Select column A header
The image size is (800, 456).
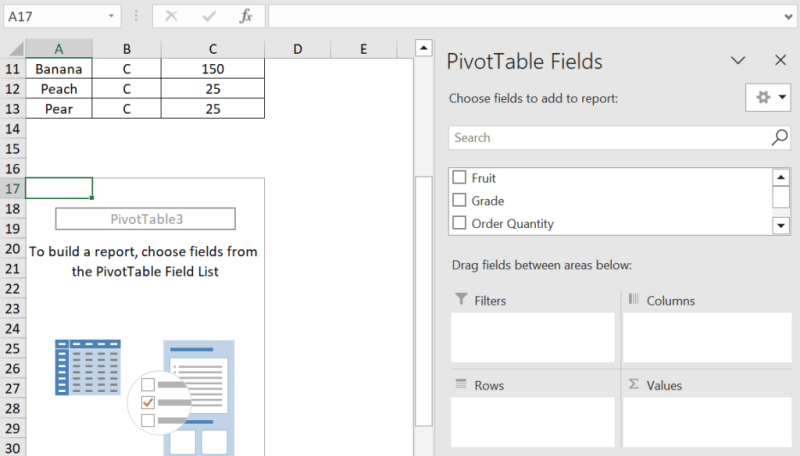pos(59,49)
